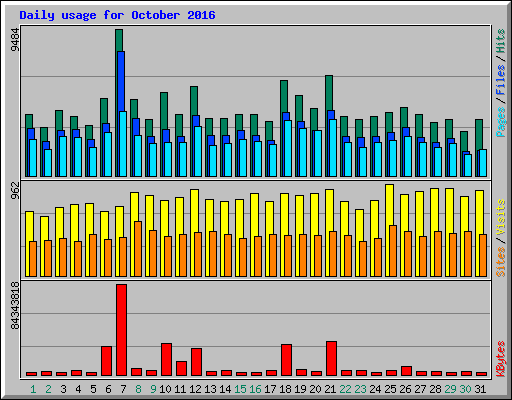The width and height of the screenshot is (512, 400).
Task: Select the orange Sites bar for day 8
Action: [x=138, y=249]
